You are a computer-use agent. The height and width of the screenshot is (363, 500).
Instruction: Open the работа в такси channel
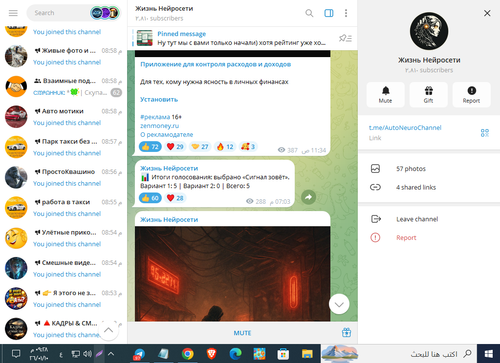coord(63,208)
